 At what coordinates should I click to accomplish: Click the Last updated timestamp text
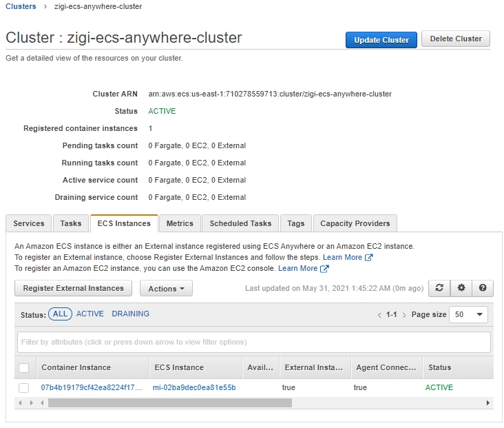[x=335, y=288]
